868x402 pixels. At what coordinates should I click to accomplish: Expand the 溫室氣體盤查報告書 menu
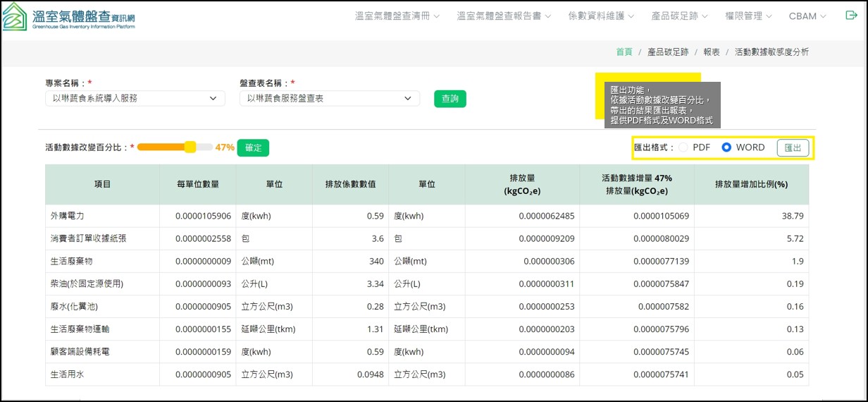click(x=503, y=16)
